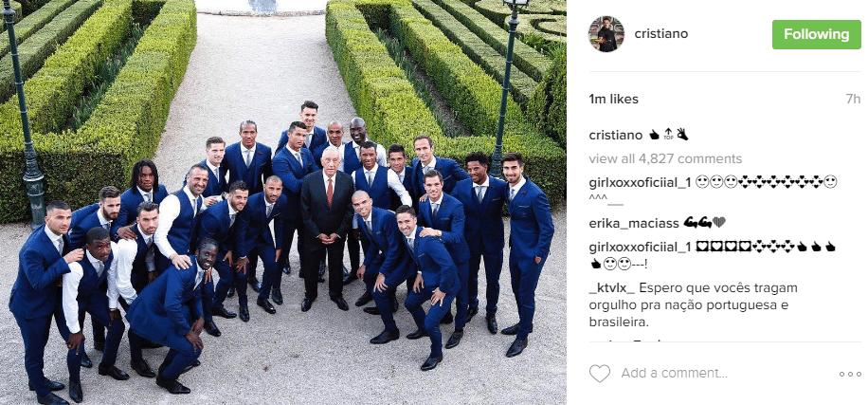The width and height of the screenshot is (868, 405).
Task: Toggle the green Following button
Action: coord(817,34)
